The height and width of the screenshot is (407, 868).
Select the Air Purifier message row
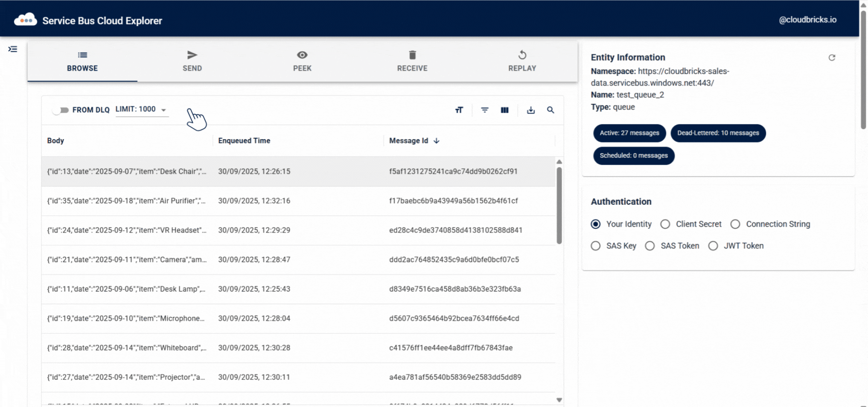click(298, 201)
